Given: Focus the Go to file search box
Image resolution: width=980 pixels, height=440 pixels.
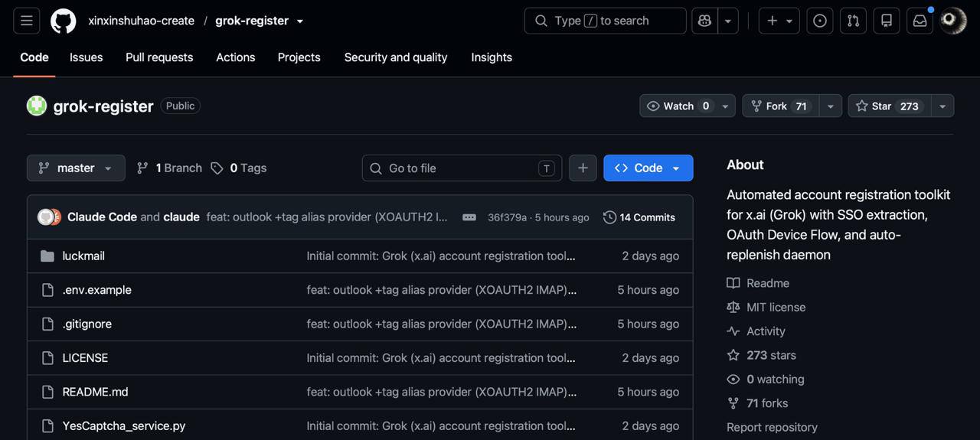Looking at the screenshot, I should point(462,168).
